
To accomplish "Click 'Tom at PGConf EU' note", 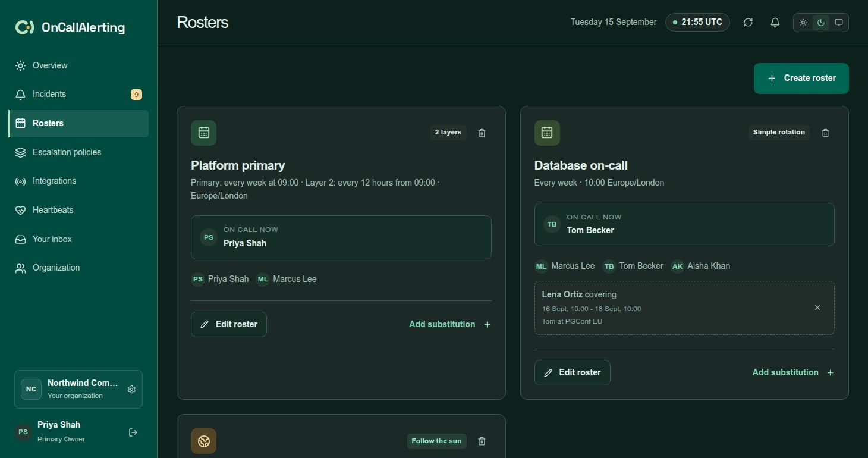I will coord(572,322).
